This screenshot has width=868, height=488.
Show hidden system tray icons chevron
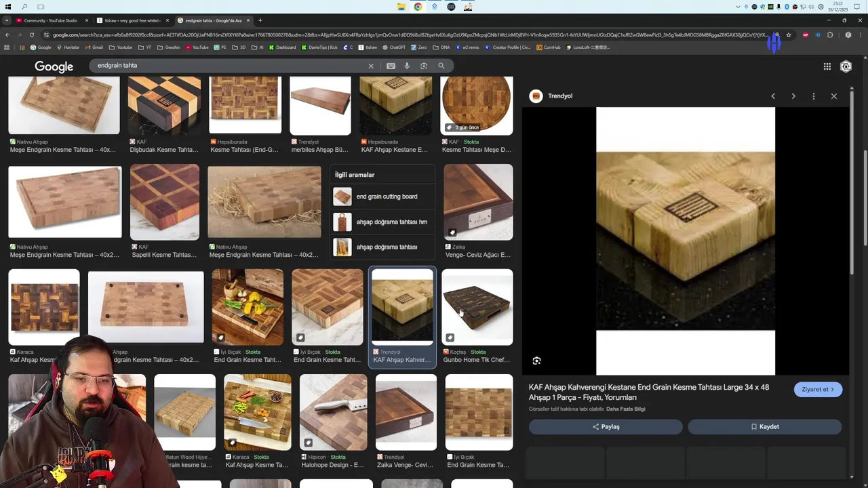click(x=738, y=7)
